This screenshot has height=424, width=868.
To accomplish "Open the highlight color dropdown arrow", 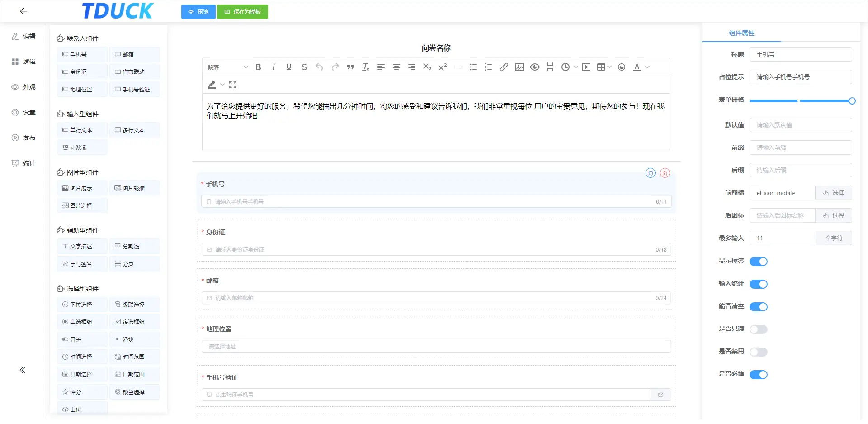I will point(222,85).
